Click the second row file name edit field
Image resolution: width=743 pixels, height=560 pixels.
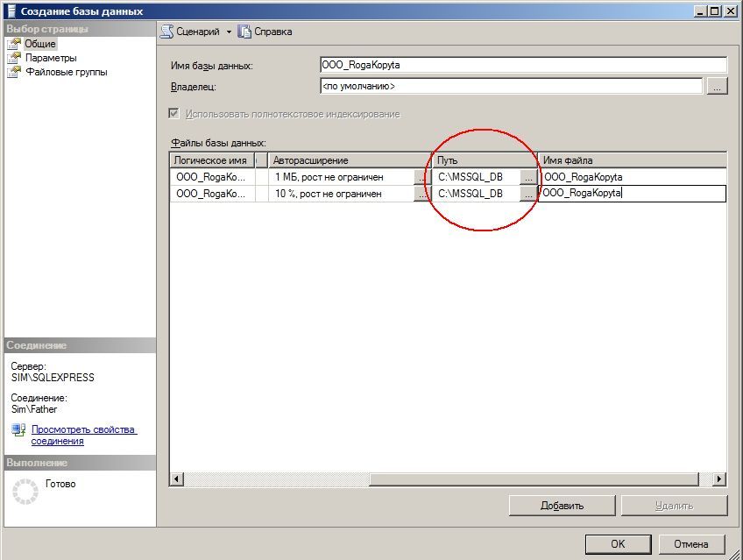coord(632,194)
